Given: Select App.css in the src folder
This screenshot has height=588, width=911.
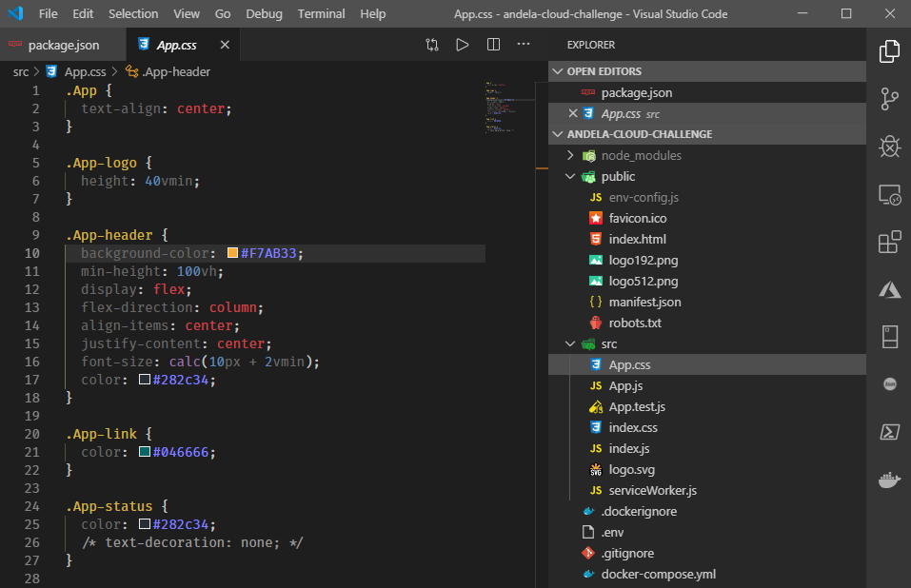Looking at the screenshot, I should pos(707,364).
